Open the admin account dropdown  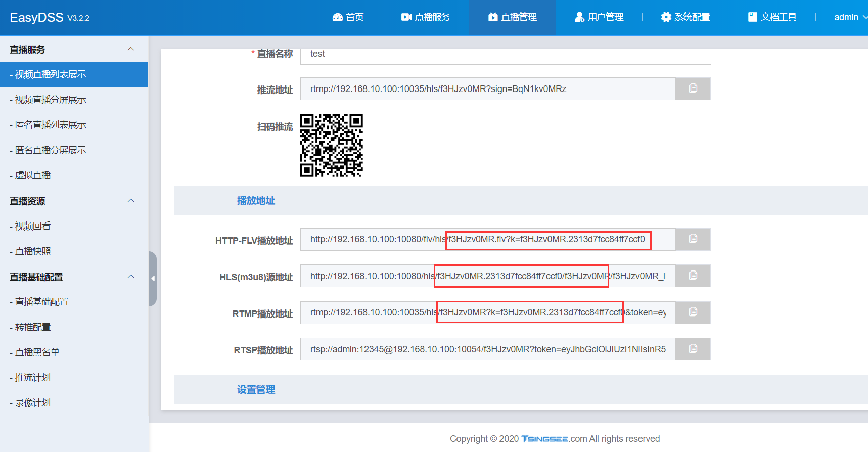click(x=850, y=17)
